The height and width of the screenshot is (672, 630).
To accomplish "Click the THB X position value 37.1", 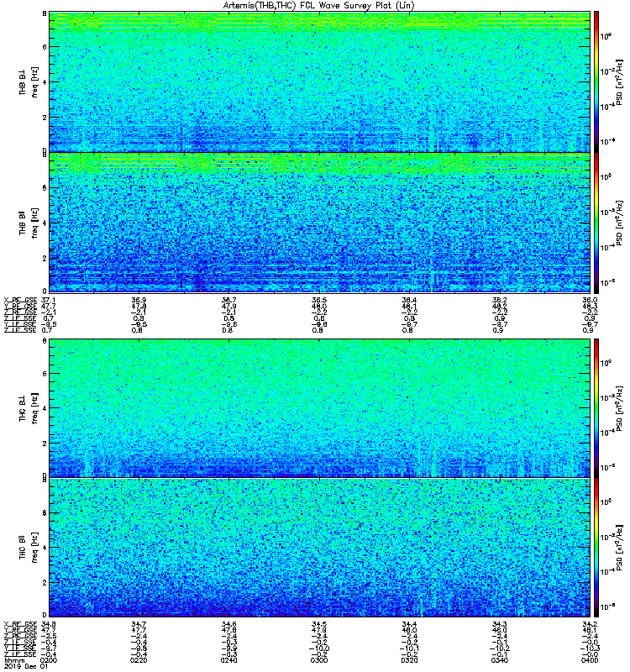I will [x=49, y=301].
